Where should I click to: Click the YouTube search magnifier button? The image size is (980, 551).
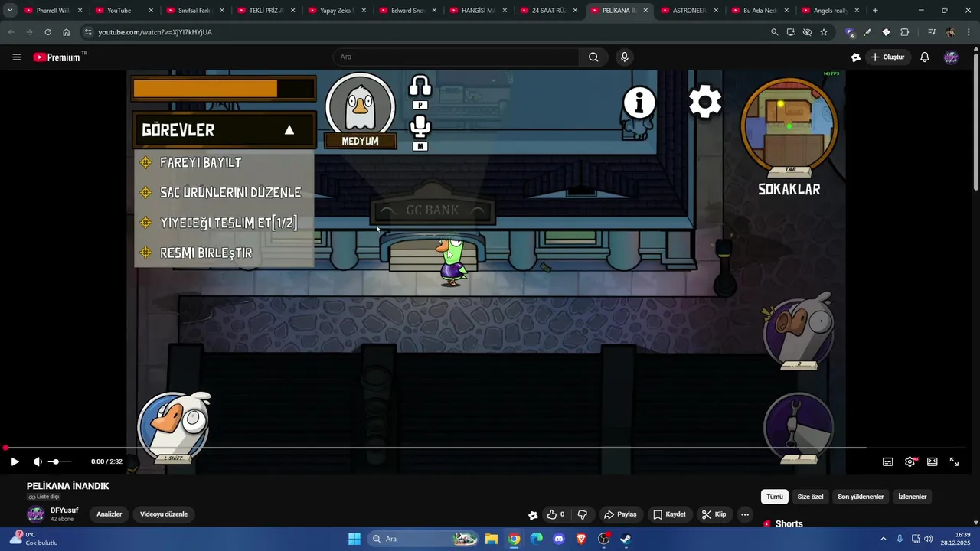pos(593,57)
